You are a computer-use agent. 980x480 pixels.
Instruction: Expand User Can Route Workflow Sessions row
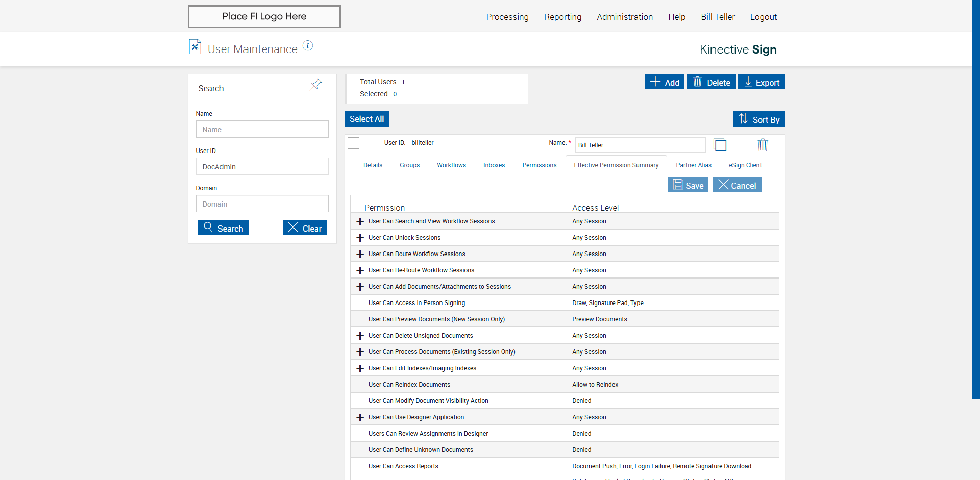tap(360, 254)
